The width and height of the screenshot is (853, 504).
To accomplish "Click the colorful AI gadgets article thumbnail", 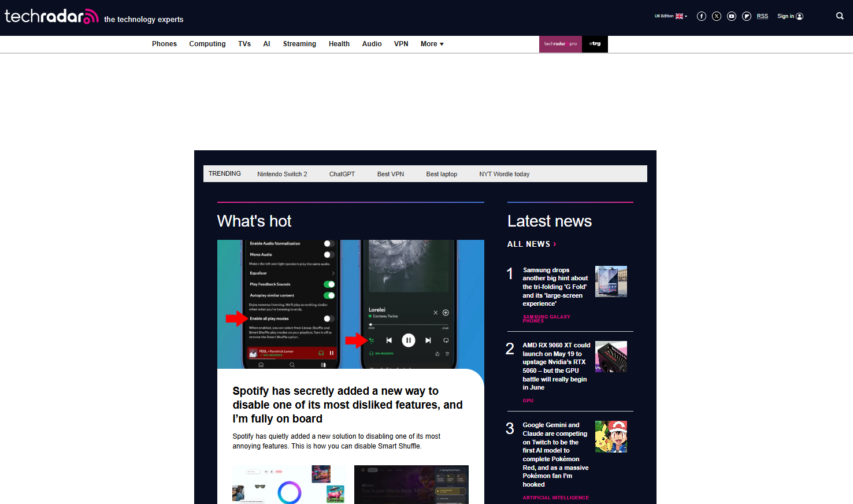I will (290, 484).
